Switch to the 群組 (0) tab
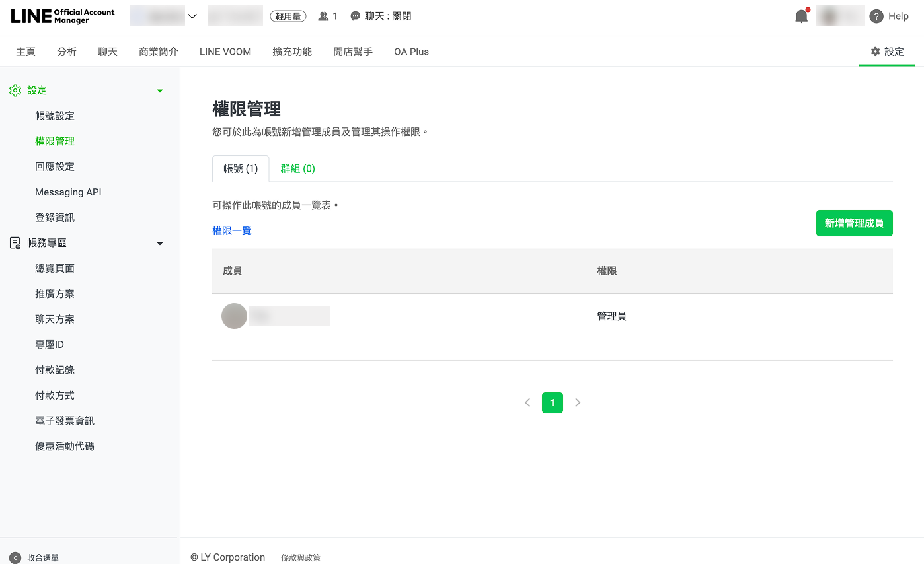This screenshot has width=924, height=564. pyautogui.click(x=297, y=168)
